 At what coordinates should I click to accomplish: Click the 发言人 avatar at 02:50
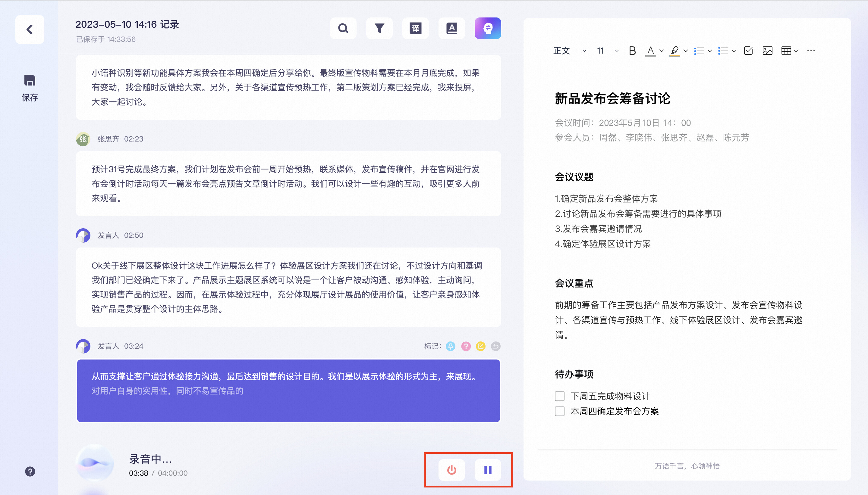pos(83,235)
